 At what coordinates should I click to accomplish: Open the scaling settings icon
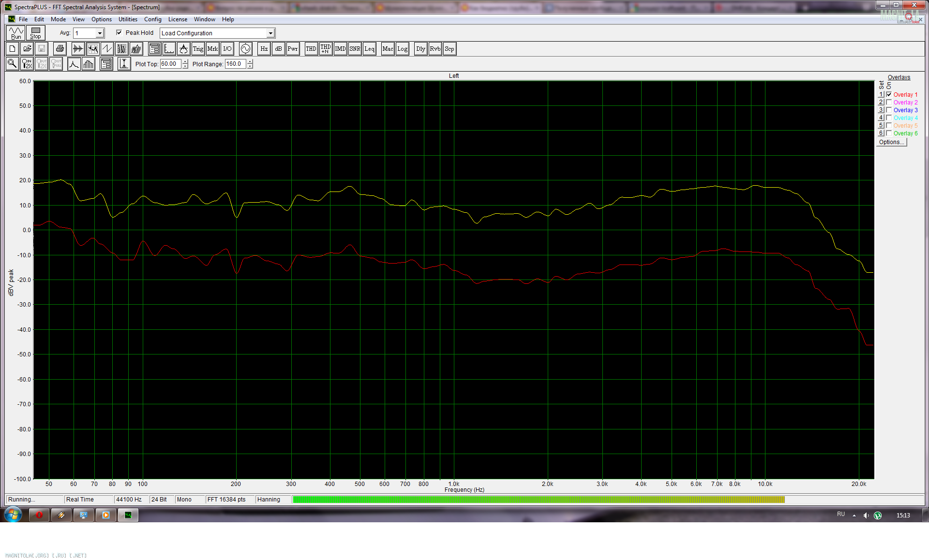tap(169, 49)
